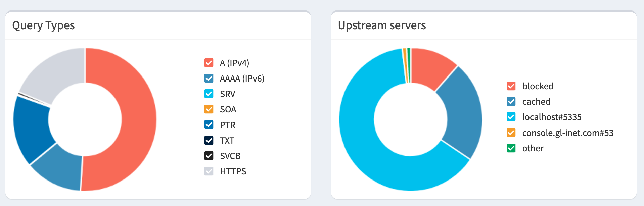Uncheck the green other checkbox
The height and width of the screenshot is (206, 644).
pyautogui.click(x=511, y=148)
